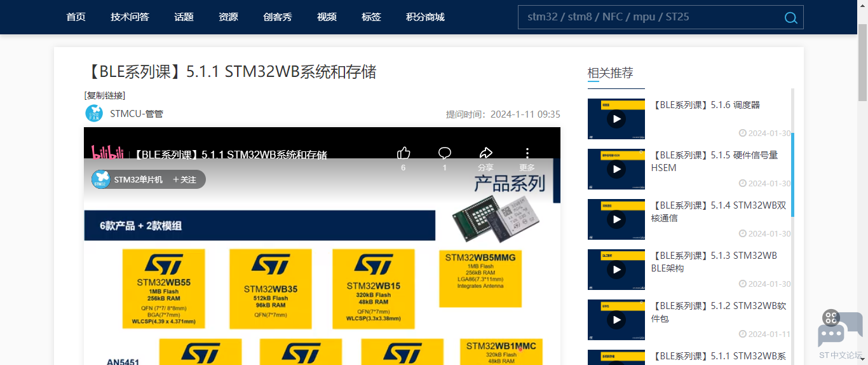This screenshot has width=868, height=365.
Task: Open 创客秀 navigation item
Action: point(278,17)
